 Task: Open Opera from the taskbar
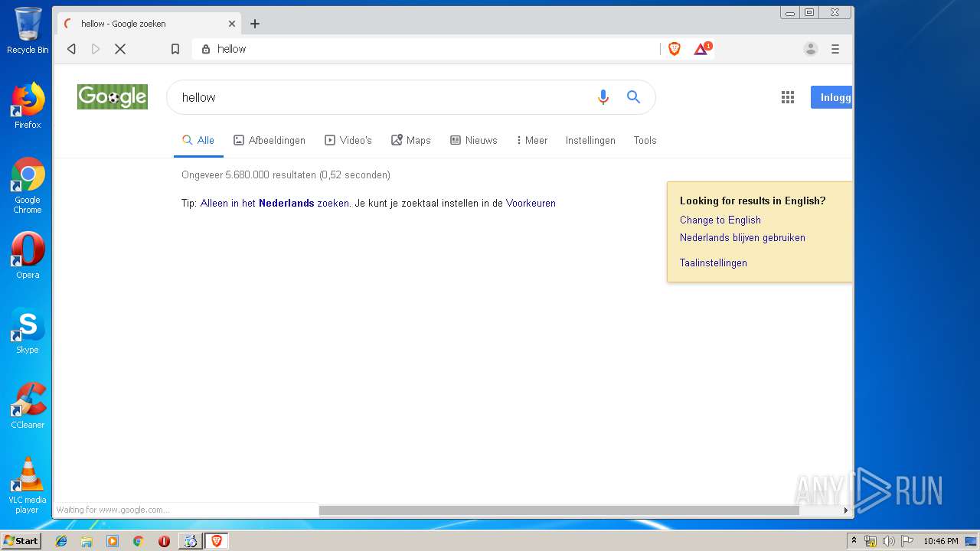pyautogui.click(x=164, y=541)
